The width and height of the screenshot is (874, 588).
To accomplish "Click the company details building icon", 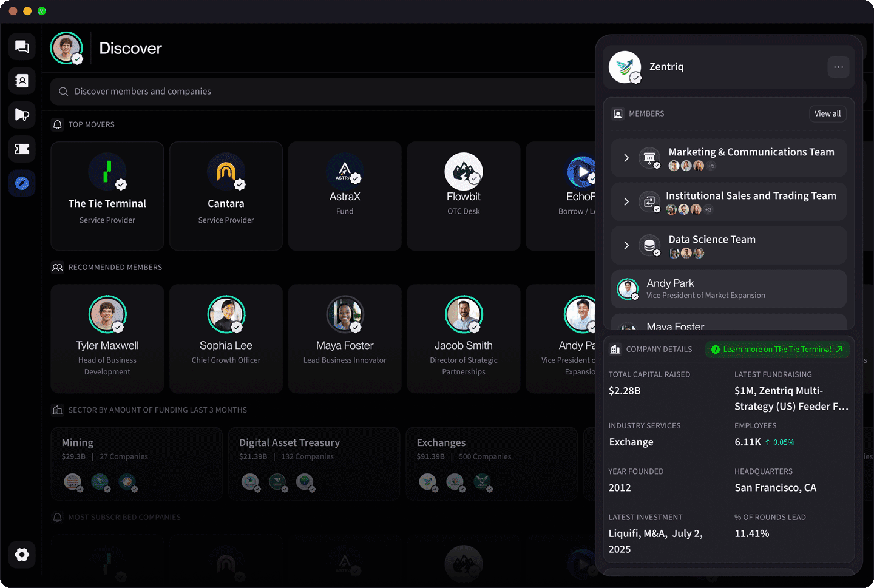I will tap(615, 349).
